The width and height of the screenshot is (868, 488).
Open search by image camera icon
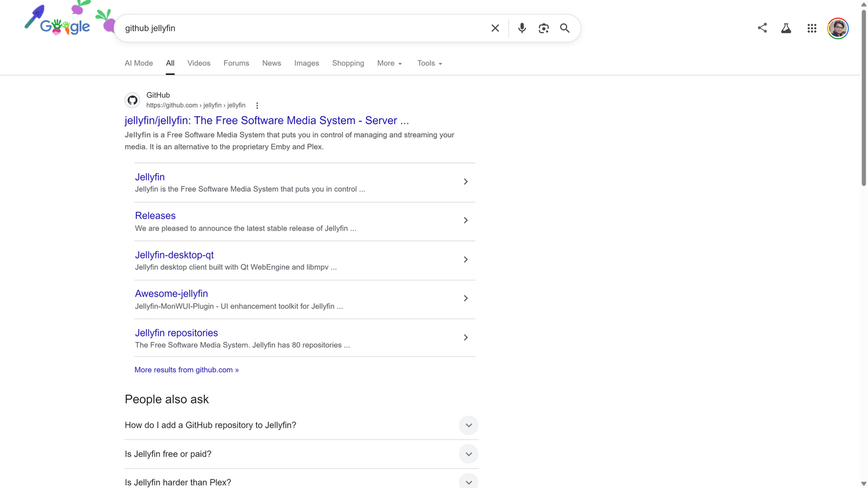tap(543, 28)
